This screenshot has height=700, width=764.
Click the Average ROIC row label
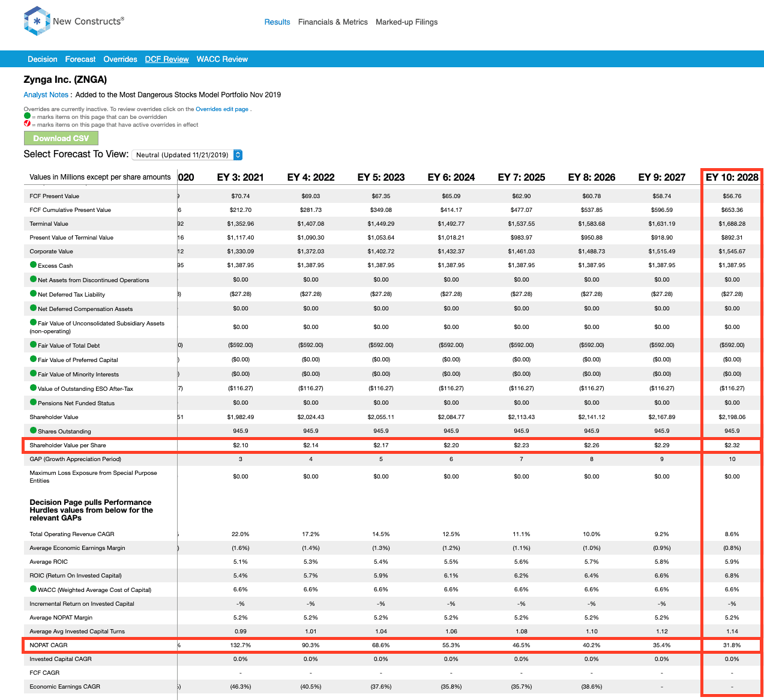coord(49,562)
